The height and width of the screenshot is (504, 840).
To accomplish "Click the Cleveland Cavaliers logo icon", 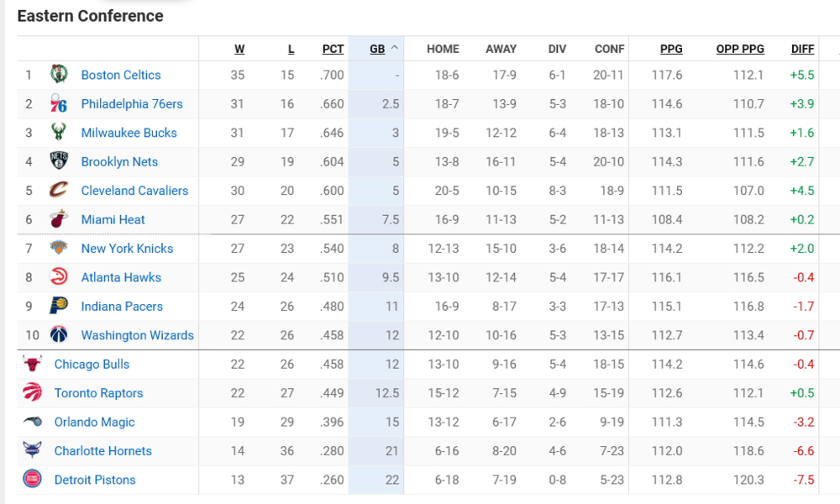I will (59, 190).
